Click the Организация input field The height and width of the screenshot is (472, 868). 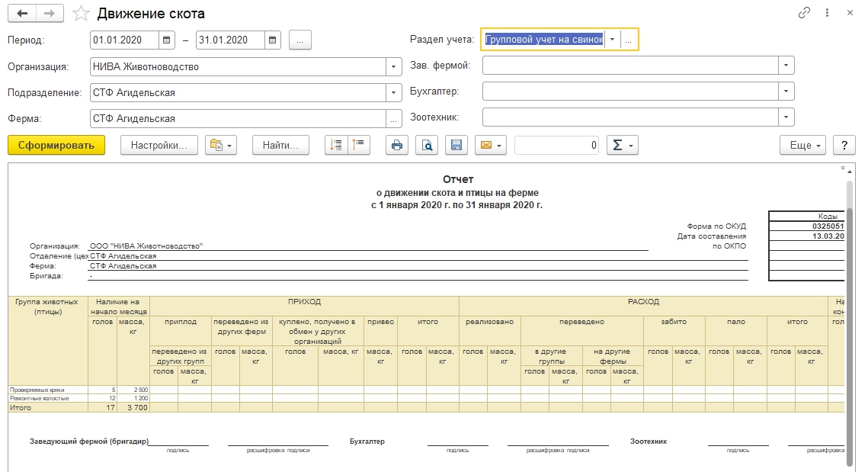pyautogui.click(x=238, y=66)
